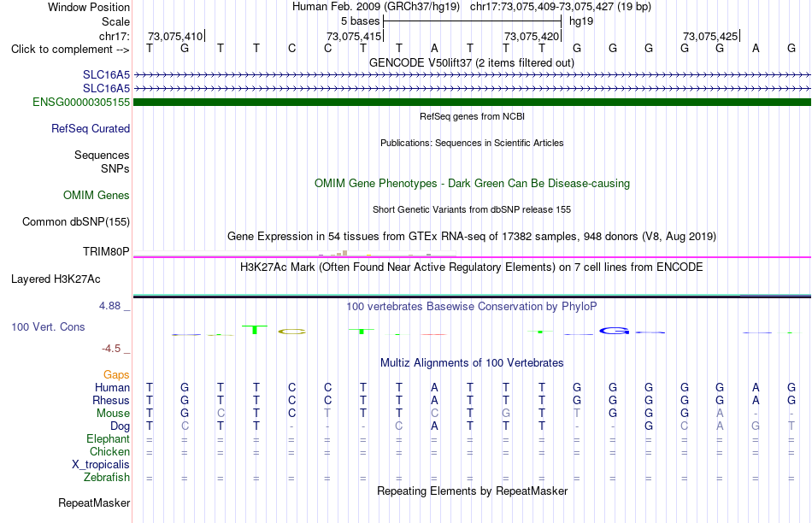
Task: Open 'Short Genetic Variants from dbSNP release 155'
Action: pos(472,209)
